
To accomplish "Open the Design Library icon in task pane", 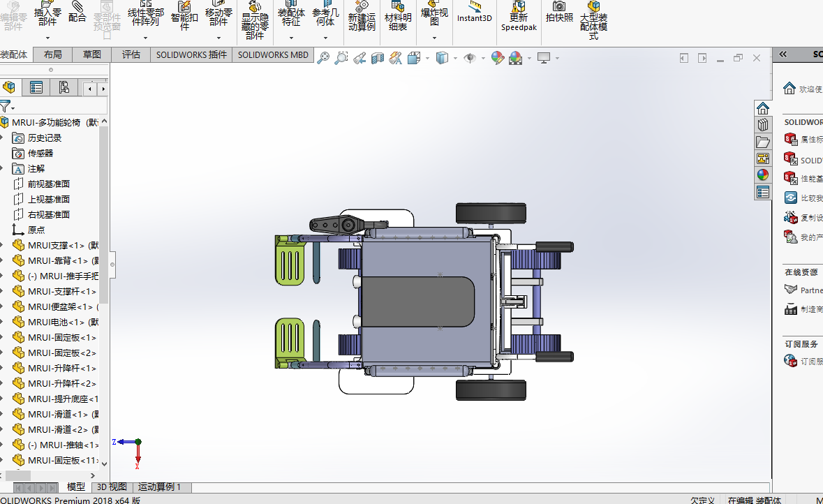I will (763, 125).
